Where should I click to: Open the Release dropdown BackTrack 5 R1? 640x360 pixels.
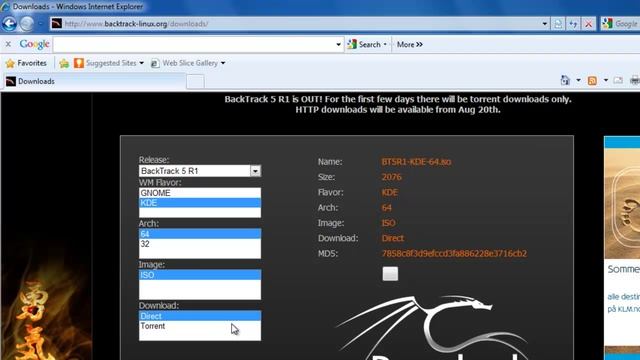(200, 171)
